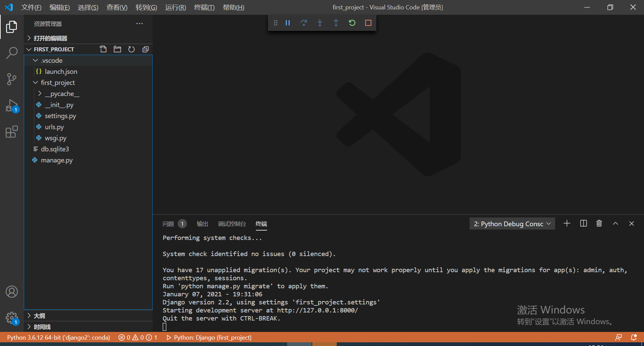Open db.sqlite3 file
644x346 pixels.
pyautogui.click(x=89, y=149)
